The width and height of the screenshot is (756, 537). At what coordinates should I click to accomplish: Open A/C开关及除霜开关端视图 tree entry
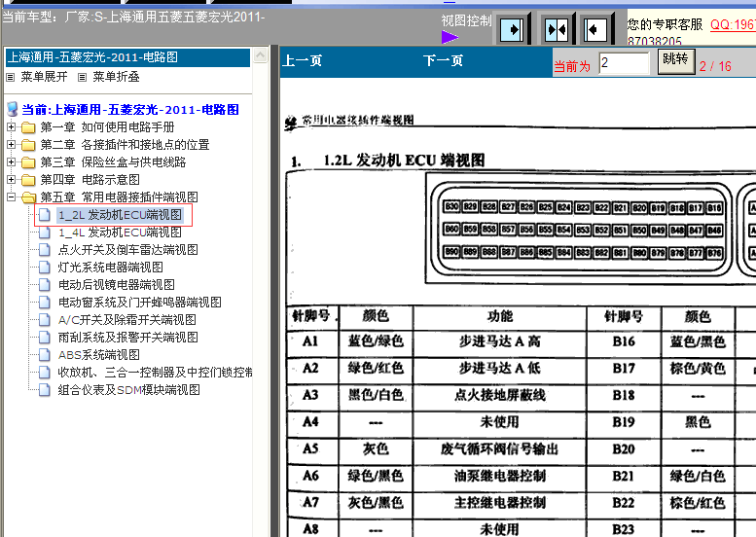[x=127, y=320]
